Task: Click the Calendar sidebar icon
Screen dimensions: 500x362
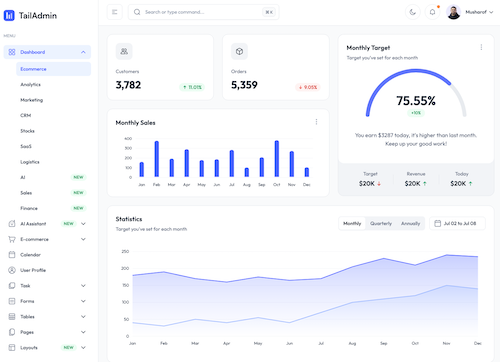Action: pos(12,255)
